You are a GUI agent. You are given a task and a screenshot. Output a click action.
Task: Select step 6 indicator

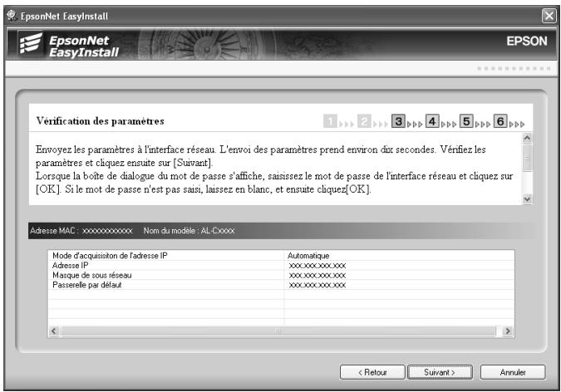pos(500,121)
